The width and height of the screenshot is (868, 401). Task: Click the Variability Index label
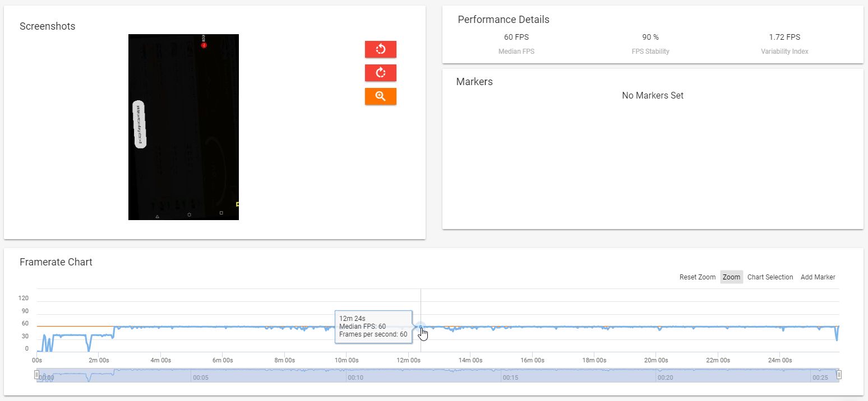pyautogui.click(x=784, y=52)
